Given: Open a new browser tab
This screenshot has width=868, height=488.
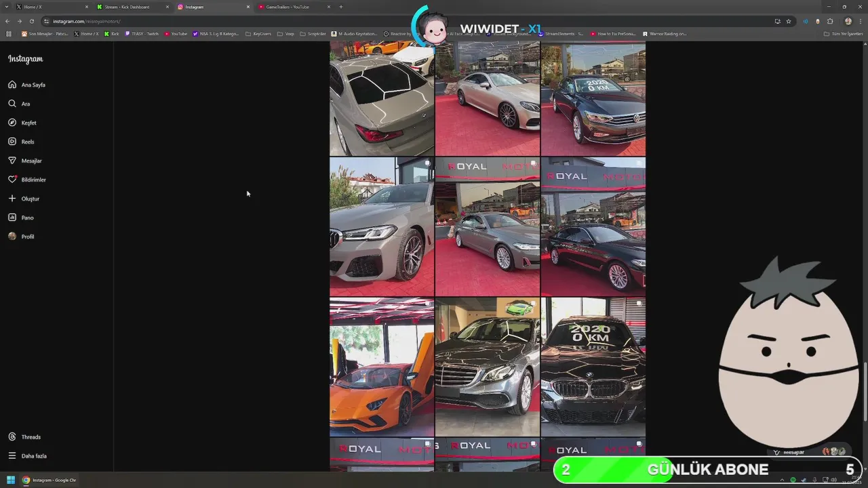Looking at the screenshot, I should pyautogui.click(x=340, y=7).
